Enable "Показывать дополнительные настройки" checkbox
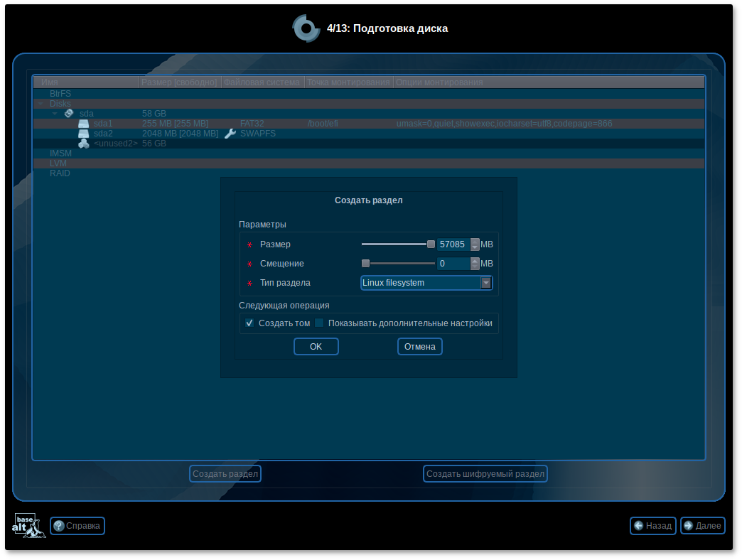This screenshot has height=560, width=742. pyautogui.click(x=319, y=323)
